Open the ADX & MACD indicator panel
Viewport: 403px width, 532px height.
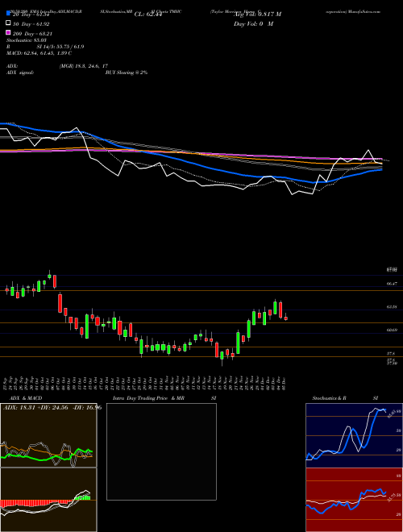[x=48, y=435]
